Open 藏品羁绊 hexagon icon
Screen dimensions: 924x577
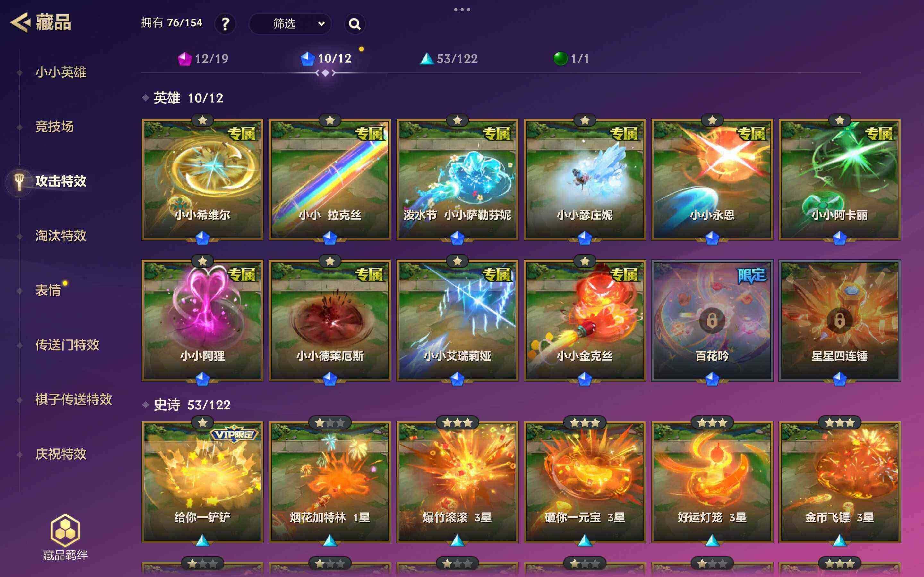65,531
